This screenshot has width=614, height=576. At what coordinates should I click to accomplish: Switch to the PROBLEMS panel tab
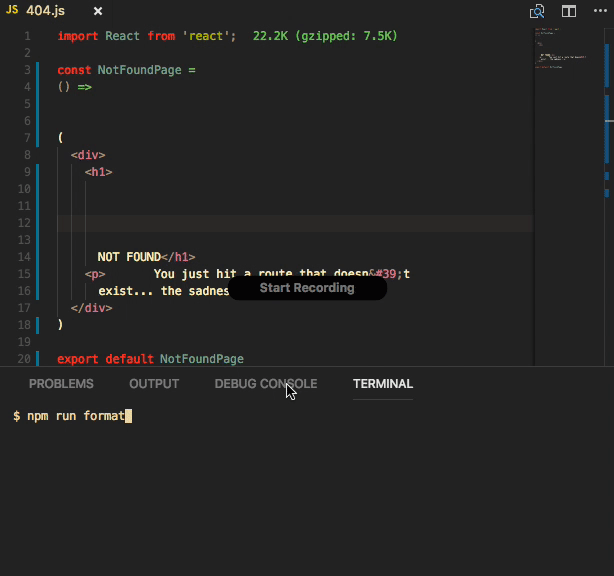pos(61,384)
